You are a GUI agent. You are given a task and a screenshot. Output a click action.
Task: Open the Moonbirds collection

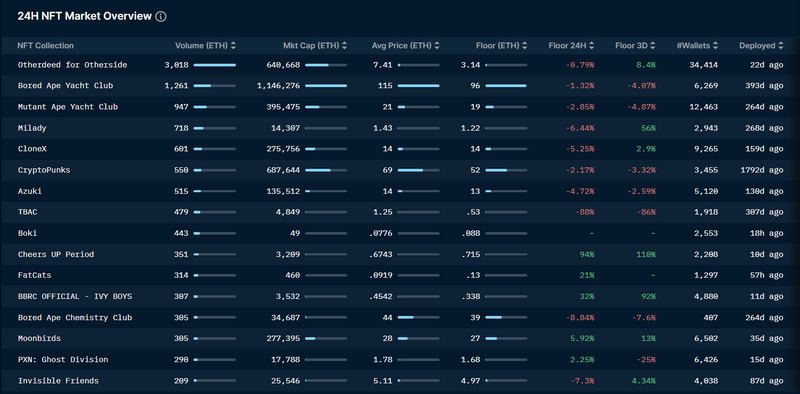(39, 338)
